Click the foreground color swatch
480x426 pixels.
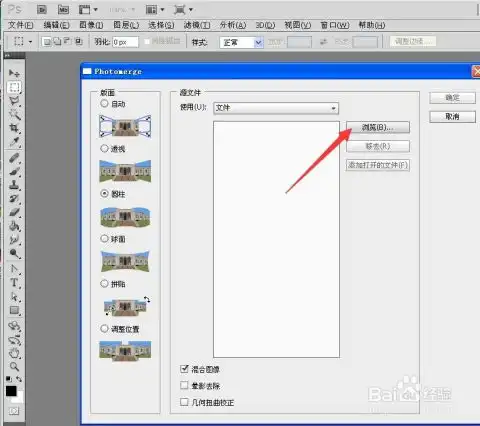coord(11,391)
